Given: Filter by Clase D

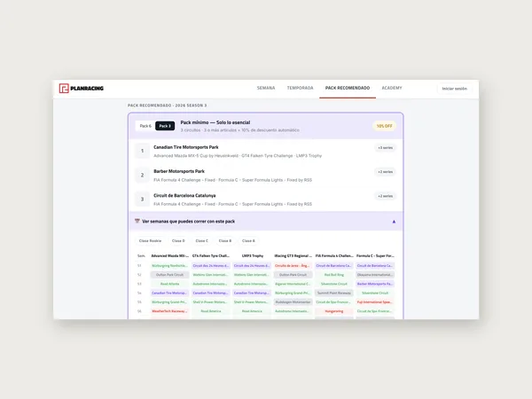Looking at the screenshot, I should (178, 240).
